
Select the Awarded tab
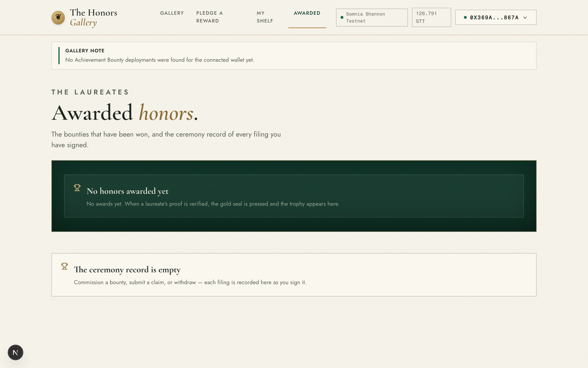point(307,13)
